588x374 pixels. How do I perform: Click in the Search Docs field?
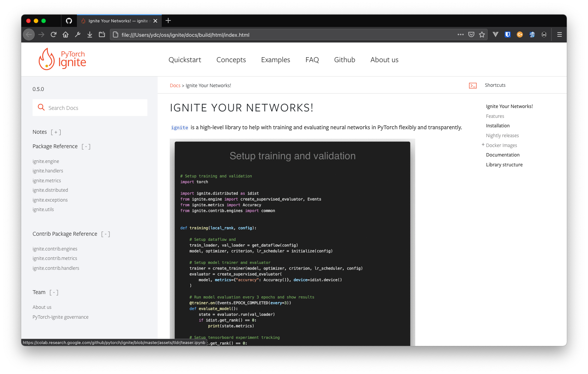pyautogui.click(x=90, y=108)
